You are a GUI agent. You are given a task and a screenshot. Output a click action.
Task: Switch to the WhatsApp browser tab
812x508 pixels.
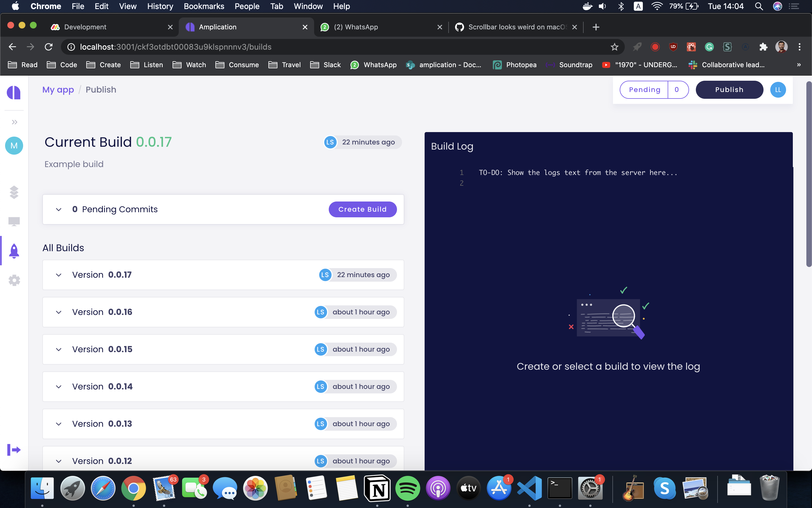[x=381, y=27]
